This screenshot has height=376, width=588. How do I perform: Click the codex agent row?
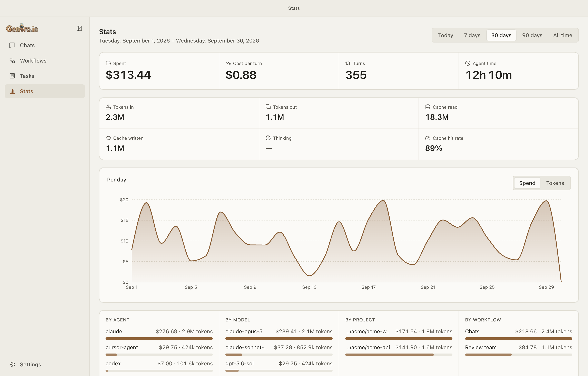(x=159, y=366)
